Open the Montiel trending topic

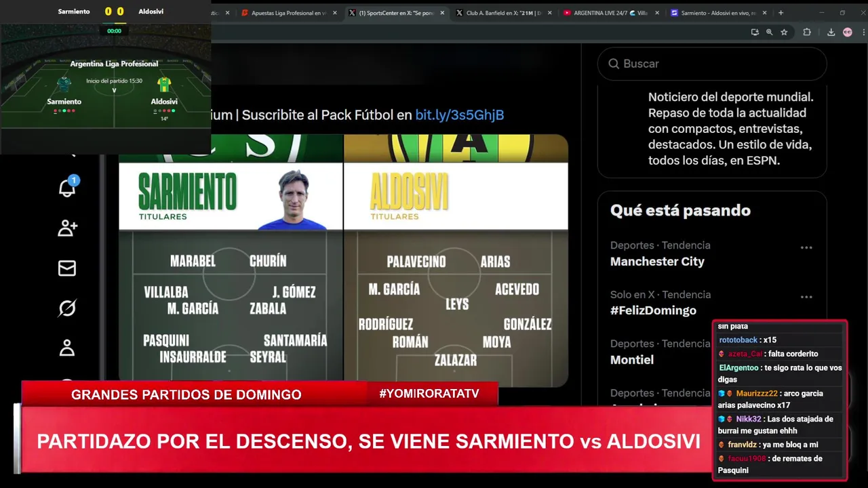(632, 360)
